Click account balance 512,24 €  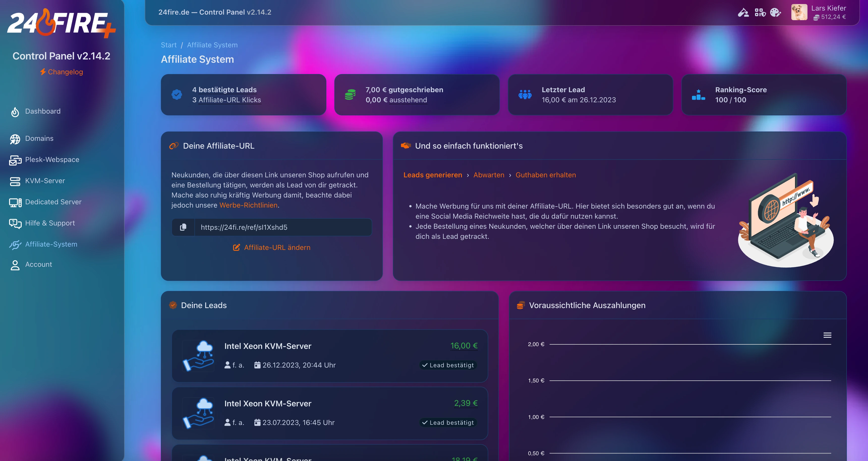[x=830, y=17]
